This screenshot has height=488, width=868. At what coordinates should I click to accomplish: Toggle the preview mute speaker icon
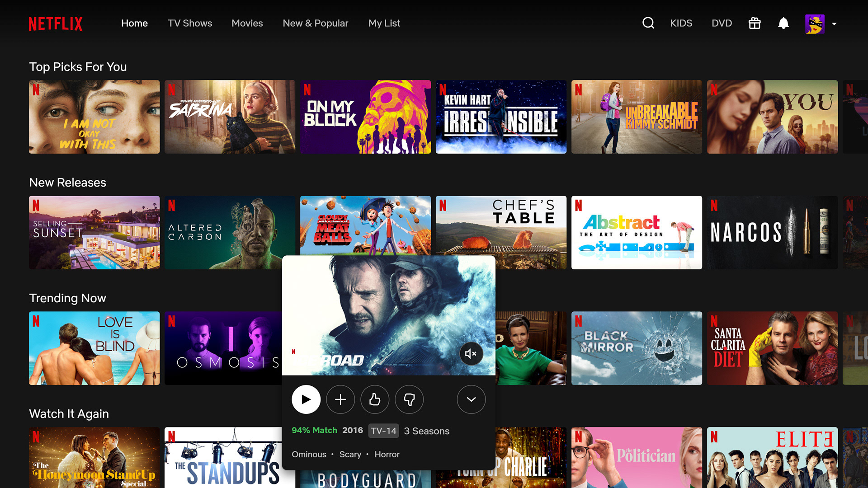coord(471,354)
